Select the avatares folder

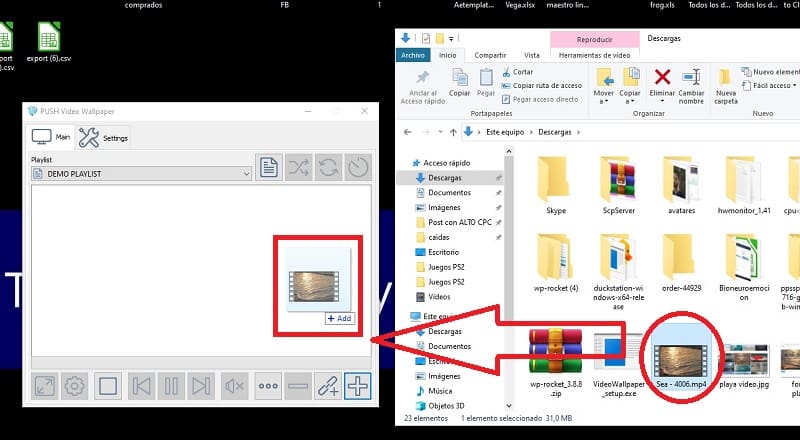pyautogui.click(x=681, y=185)
